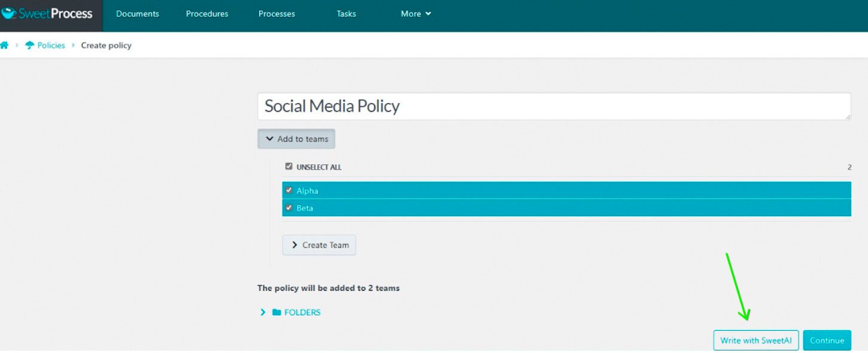This screenshot has width=868, height=353.
Task: Expand the chevron inside Create Team button
Action: coord(295,245)
